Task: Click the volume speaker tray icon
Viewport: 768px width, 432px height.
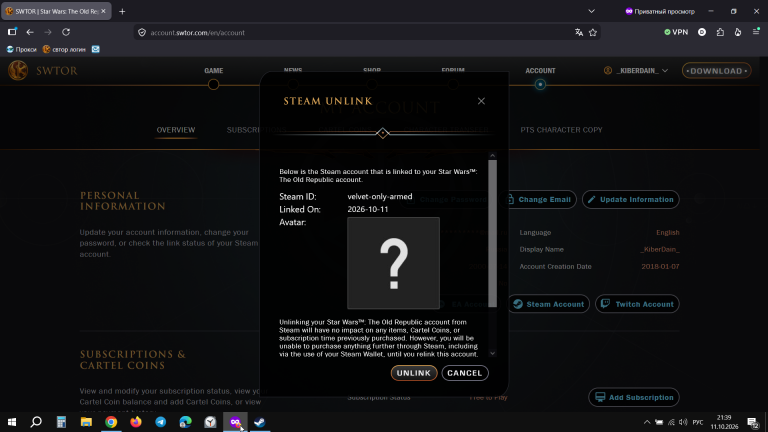Action: (x=683, y=422)
